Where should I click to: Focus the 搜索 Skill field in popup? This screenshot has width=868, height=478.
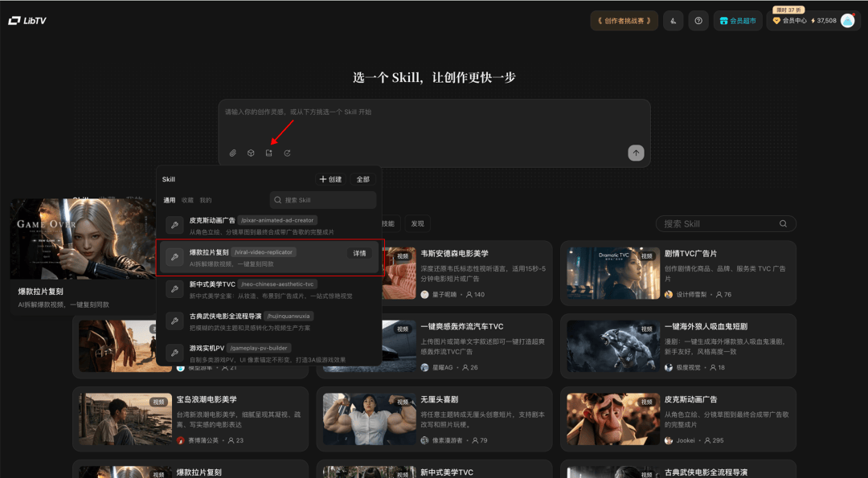click(323, 200)
